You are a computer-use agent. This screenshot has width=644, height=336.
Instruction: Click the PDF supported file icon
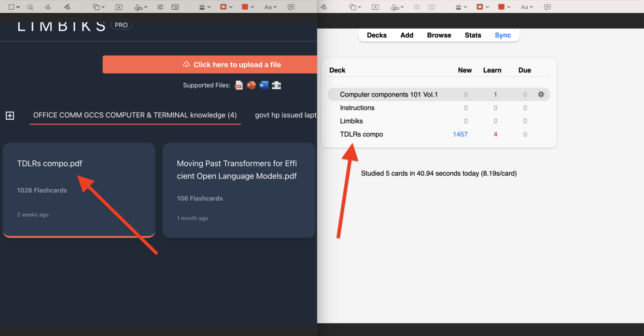coord(238,85)
